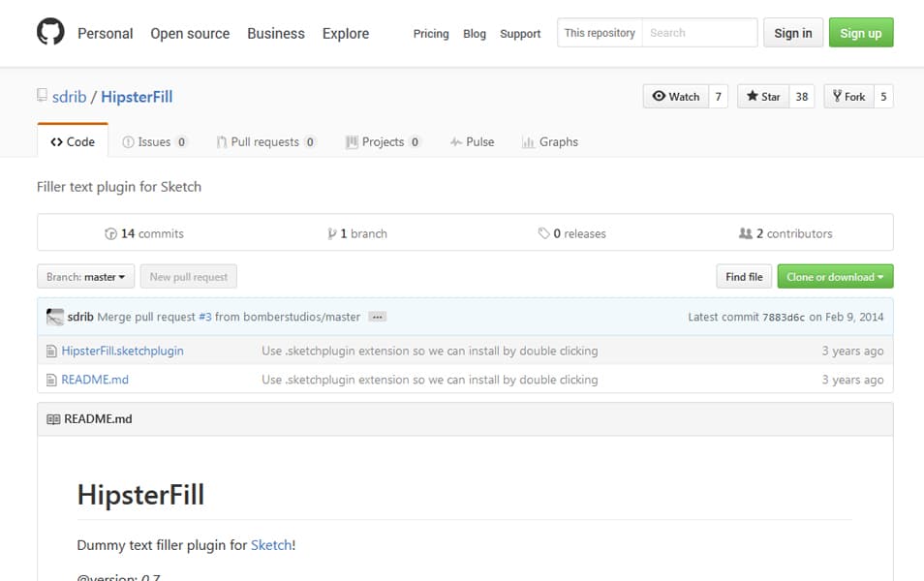Click the tag icon next to releases
The height and width of the screenshot is (581, 924).
point(543,233)
